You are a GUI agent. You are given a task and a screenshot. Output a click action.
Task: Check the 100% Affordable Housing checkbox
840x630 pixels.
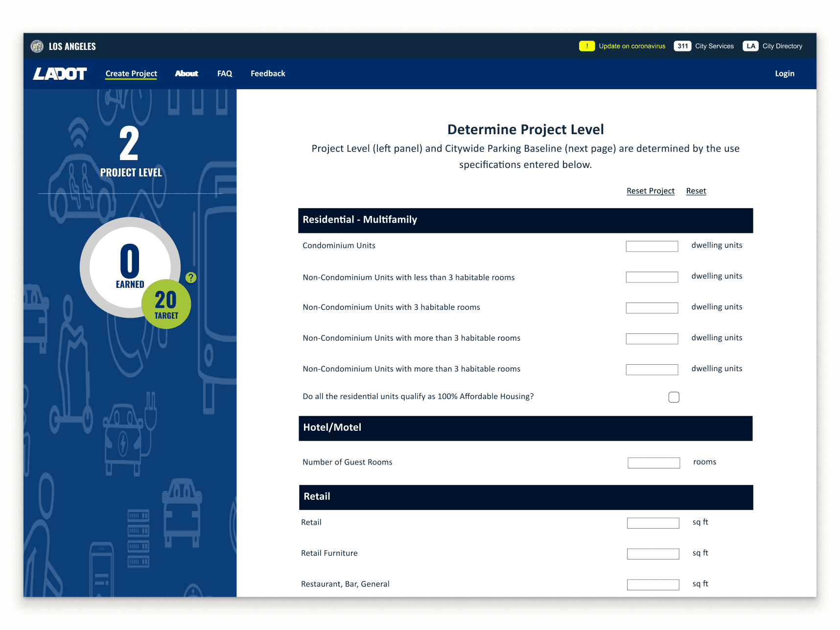pos(674,397)
